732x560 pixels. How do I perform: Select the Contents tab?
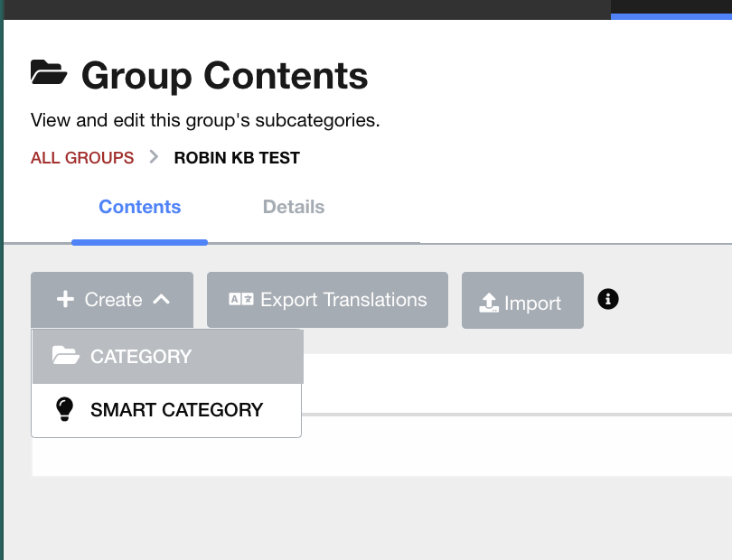(140, 207)
